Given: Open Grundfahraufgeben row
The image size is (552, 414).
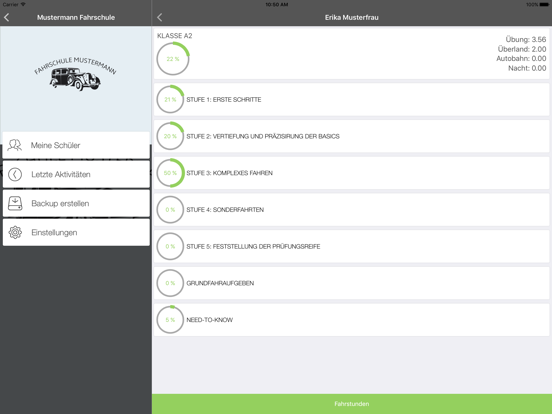Looking at the screenshot, I should click(x=351, y=283).
